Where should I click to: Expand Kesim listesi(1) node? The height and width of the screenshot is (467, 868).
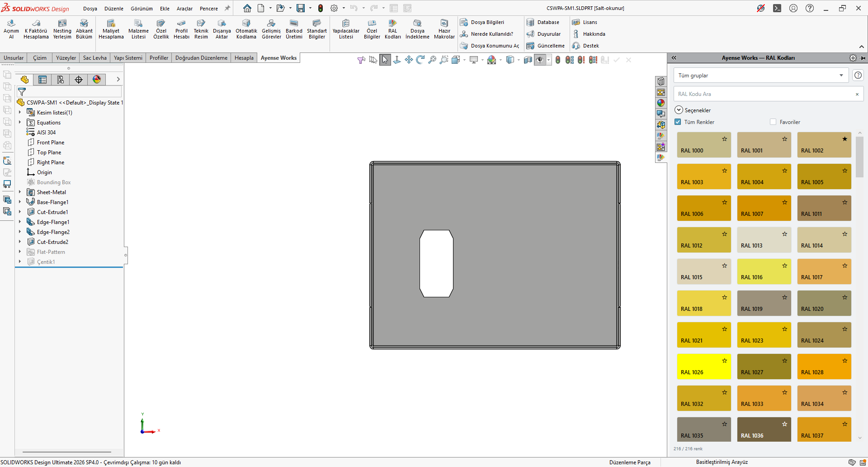tap(20, 112)
